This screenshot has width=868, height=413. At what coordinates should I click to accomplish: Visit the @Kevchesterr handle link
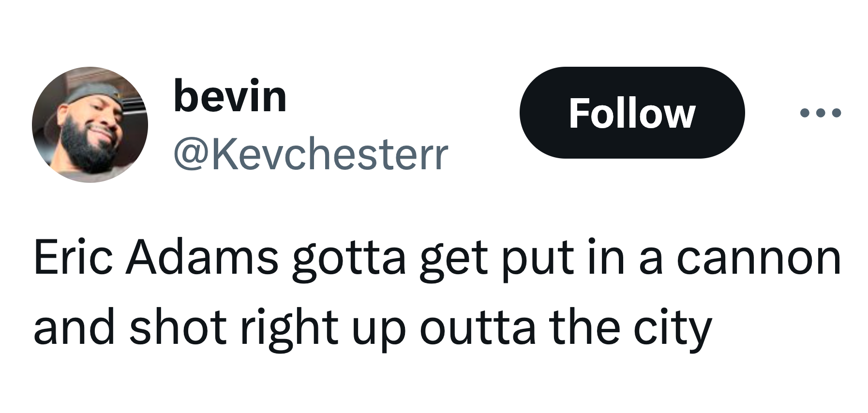(311, 155)
